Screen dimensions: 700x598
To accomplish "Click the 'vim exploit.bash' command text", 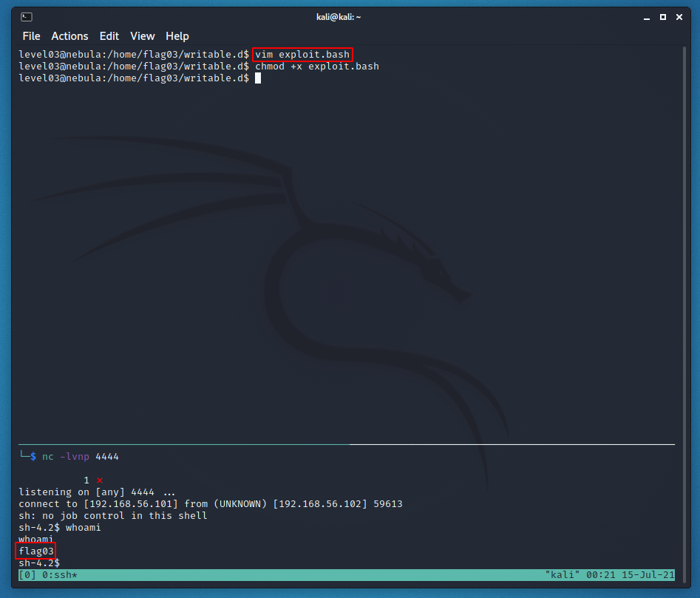I will [302, 55].
